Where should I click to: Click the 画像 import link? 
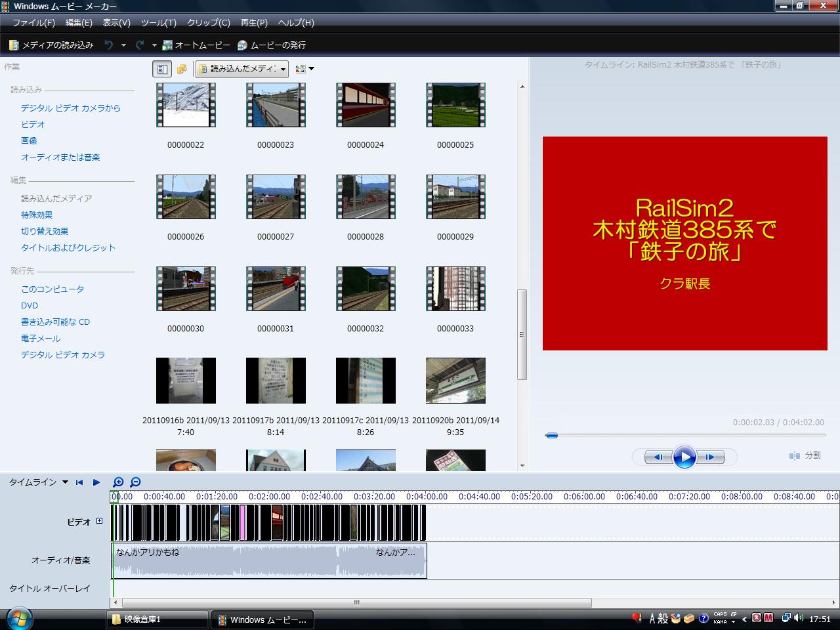(x=29, y=141)
